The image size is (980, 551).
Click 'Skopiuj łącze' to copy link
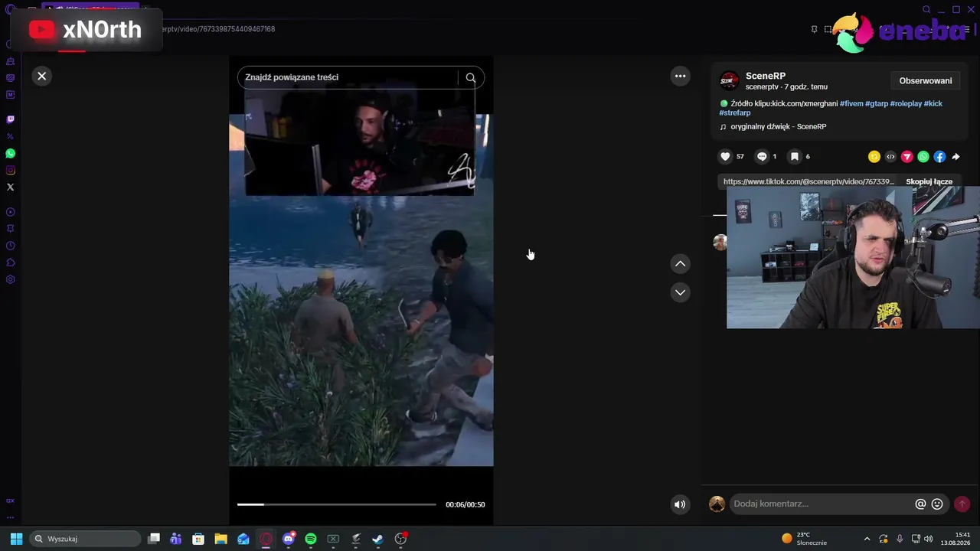click(x=929, y=182)
